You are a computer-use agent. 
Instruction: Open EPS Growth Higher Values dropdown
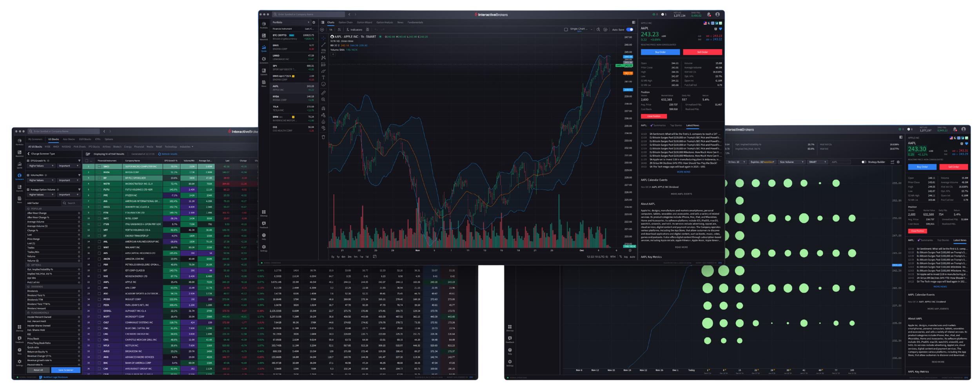[41, 166]
